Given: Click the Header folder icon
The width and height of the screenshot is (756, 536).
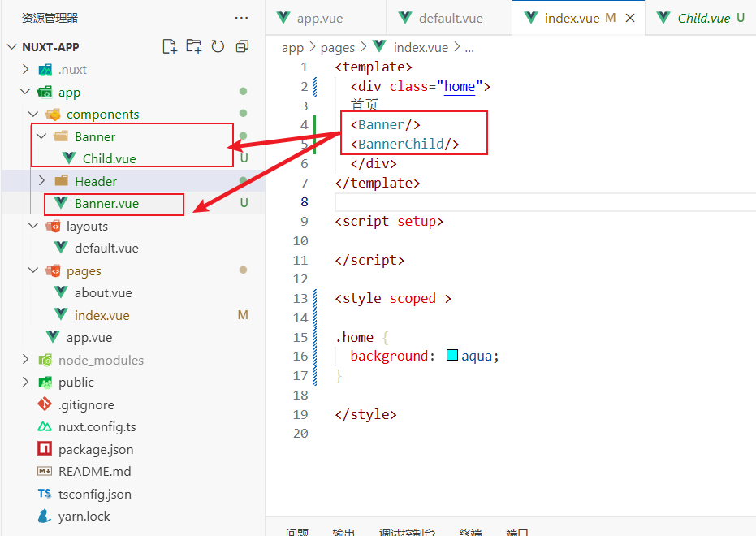Looking at the screenshot, I should pos(61,181).
